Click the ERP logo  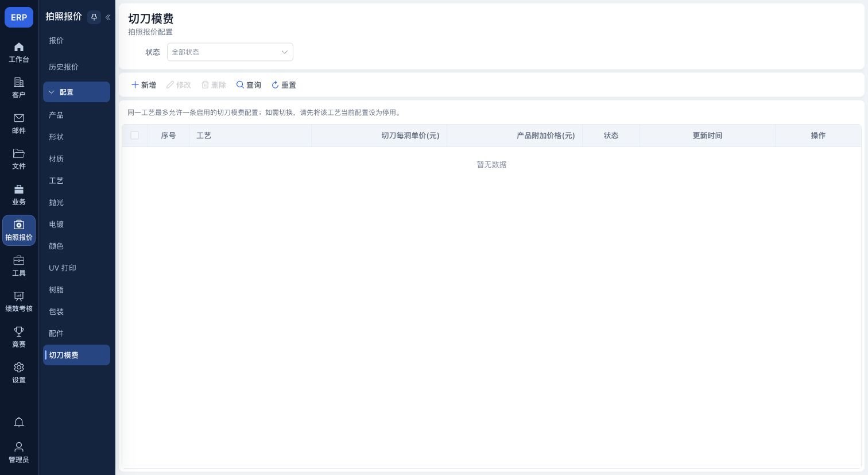point(19,17)
